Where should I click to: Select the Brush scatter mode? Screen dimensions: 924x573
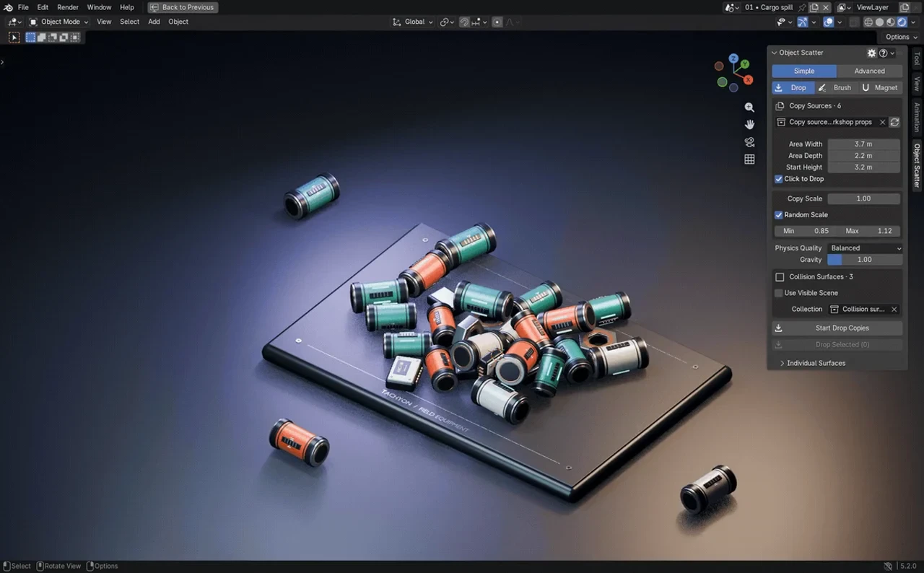click(836, 88)
